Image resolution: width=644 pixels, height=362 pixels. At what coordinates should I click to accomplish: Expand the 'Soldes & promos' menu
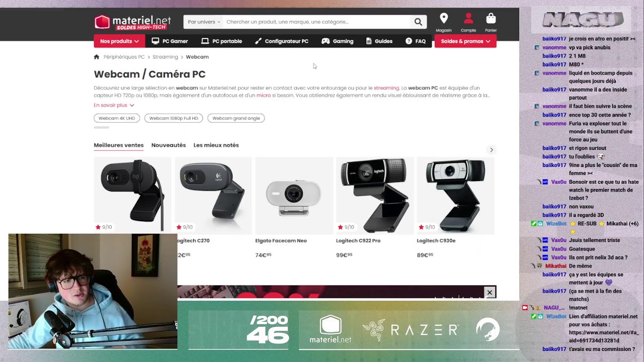pyautogui.click(x=465, y=41)
